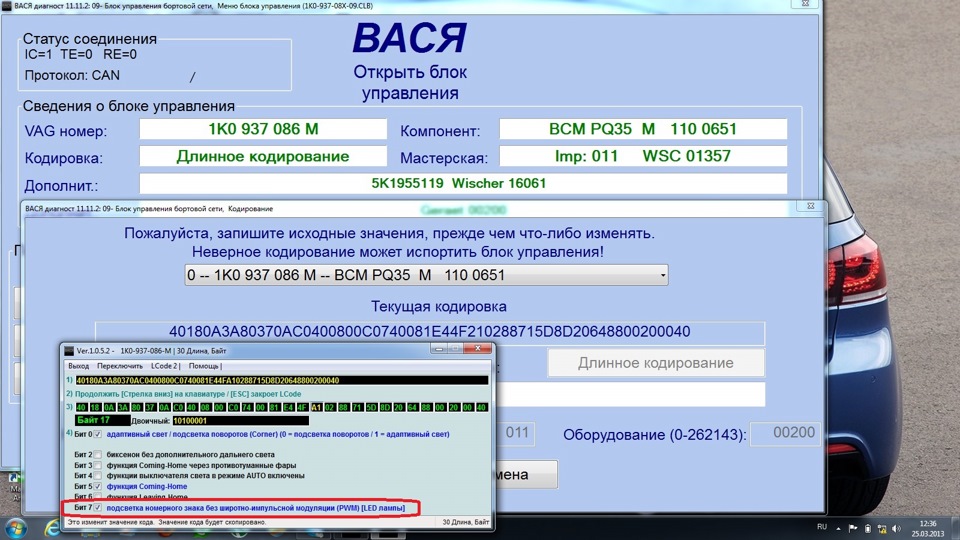Show hidden tray icons arrow
This screenshot has height=540, width=960.
click(838, 528)
